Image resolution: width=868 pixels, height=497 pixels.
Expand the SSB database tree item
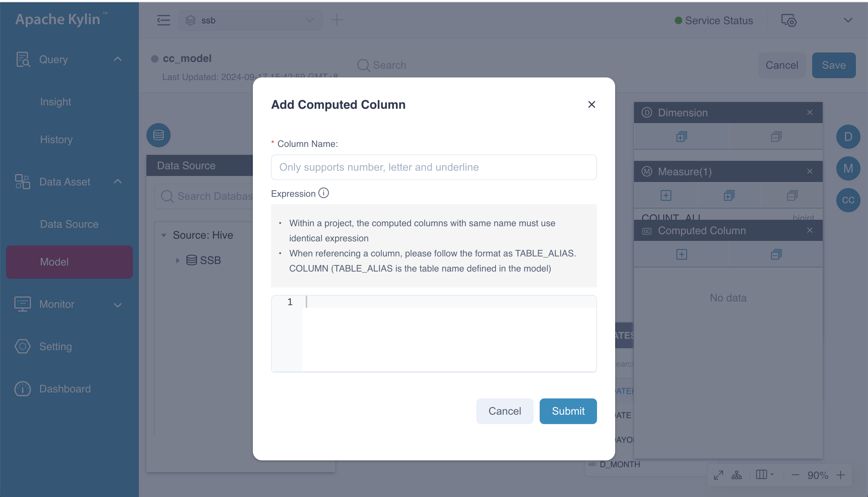click(177, 260)
